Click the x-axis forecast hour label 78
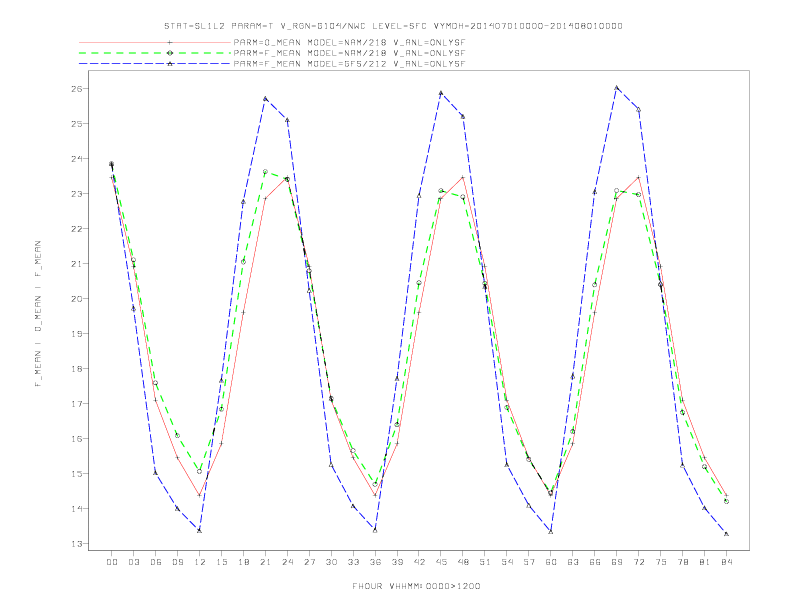The height and width of the screenshot is (612, 792). pos(683,562)
